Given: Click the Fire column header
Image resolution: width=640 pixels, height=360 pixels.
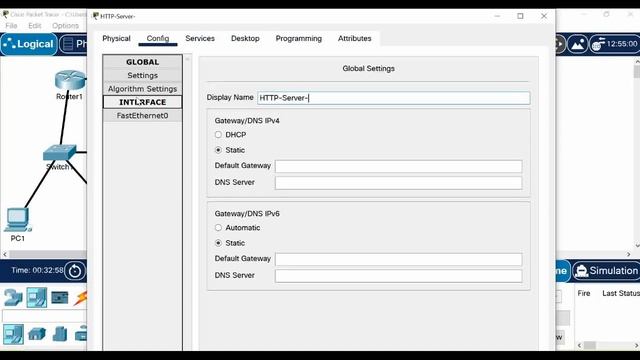Looking at the screenshot, I should coord(584,293).
